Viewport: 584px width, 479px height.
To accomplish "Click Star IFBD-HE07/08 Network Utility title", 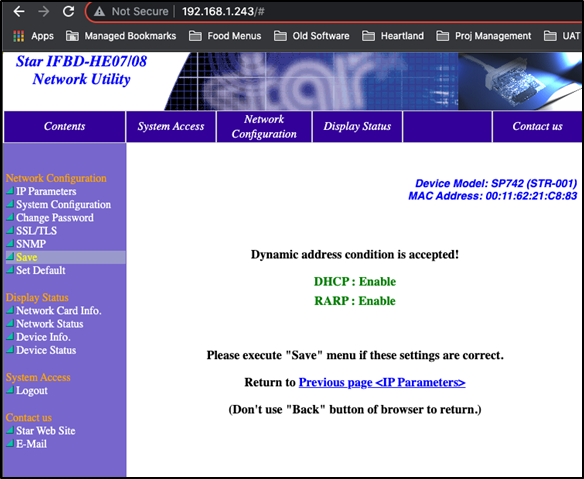I will [x=82, y=70].
